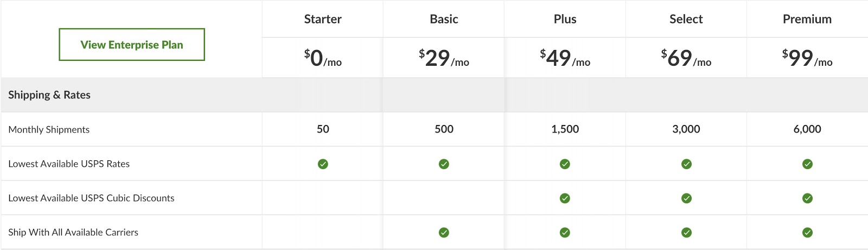Viewport: 868px width, 250px height.
Task: Click the $29/mo Basic price
Action: [x=444, y=58]
